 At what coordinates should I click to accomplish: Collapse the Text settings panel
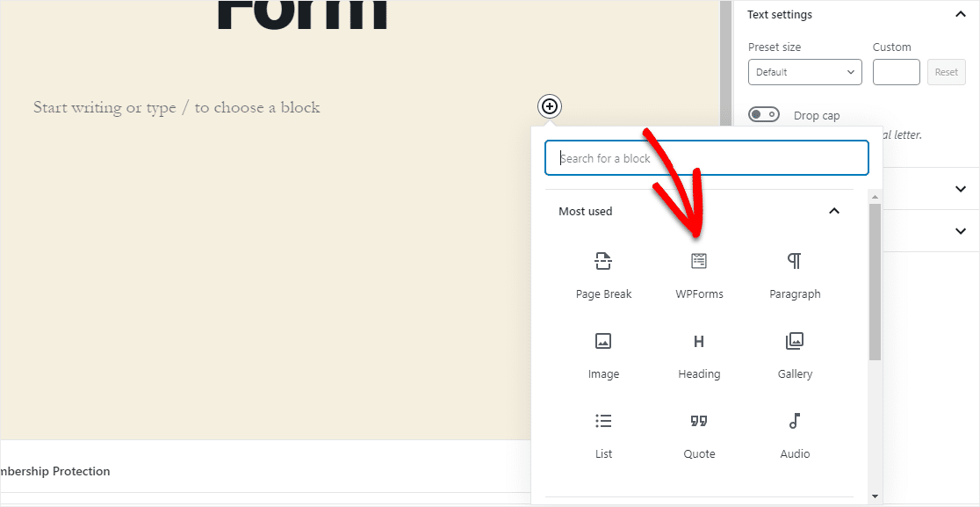pyautogui.click(x=961, y=14)
